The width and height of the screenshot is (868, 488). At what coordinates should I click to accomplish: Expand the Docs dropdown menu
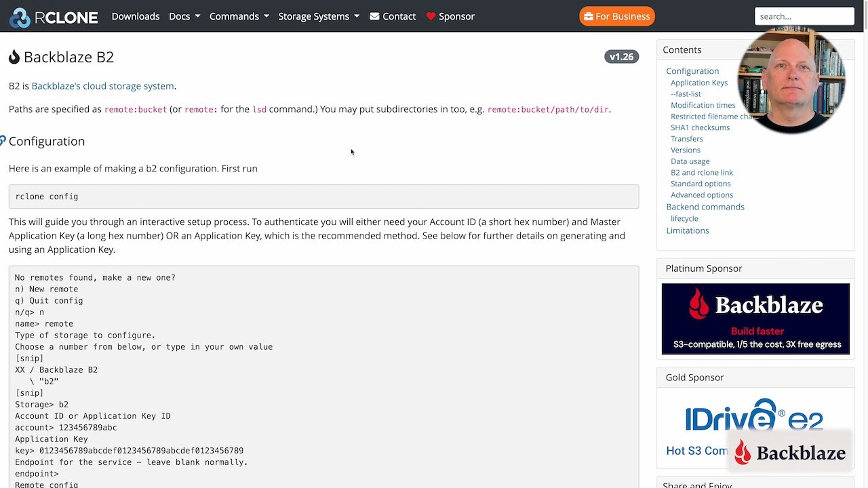pos(184,16)
